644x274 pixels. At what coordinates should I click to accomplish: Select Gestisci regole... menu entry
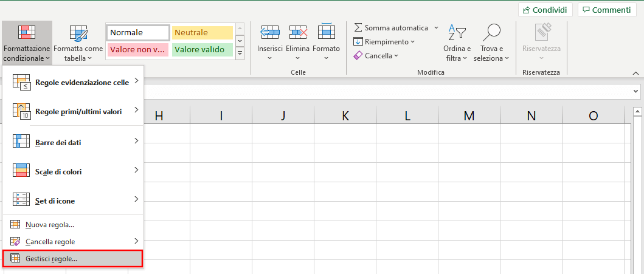click(73, 259)
